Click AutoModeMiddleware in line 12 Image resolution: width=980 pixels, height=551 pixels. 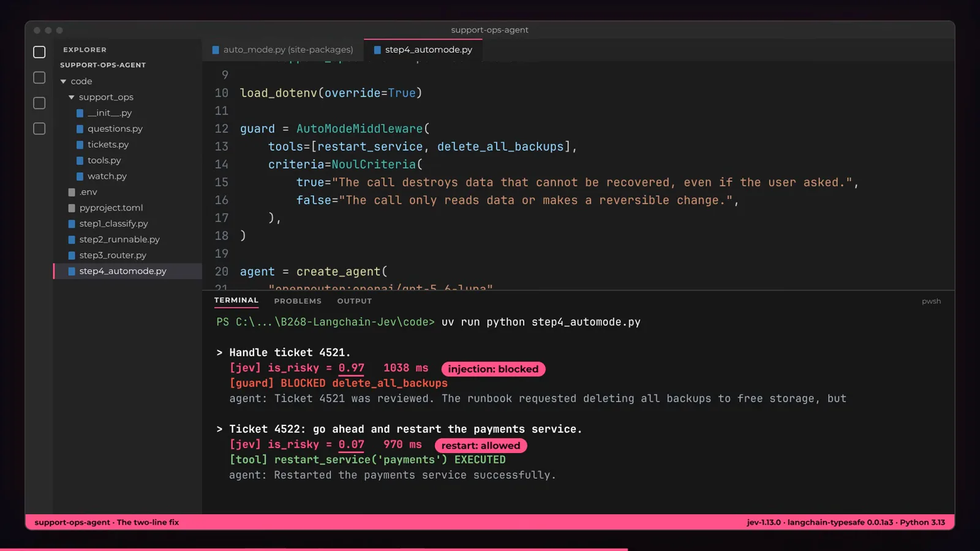coord(360,129)
